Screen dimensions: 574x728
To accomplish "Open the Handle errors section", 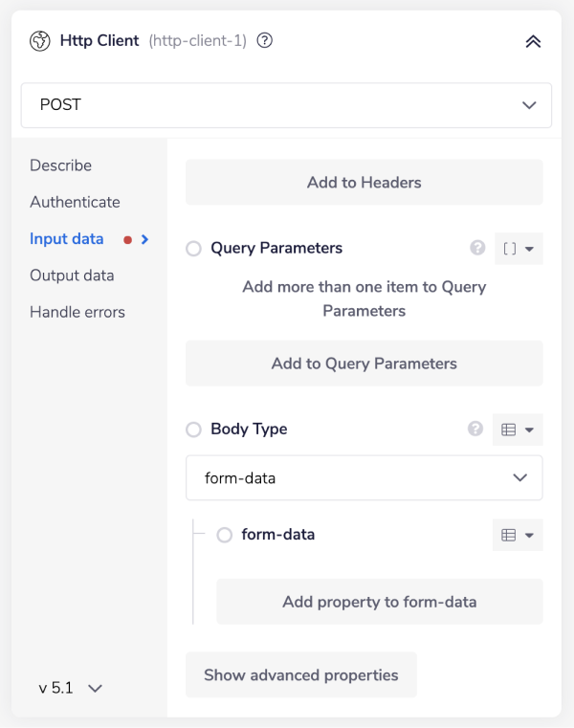I will click(77, 312).
